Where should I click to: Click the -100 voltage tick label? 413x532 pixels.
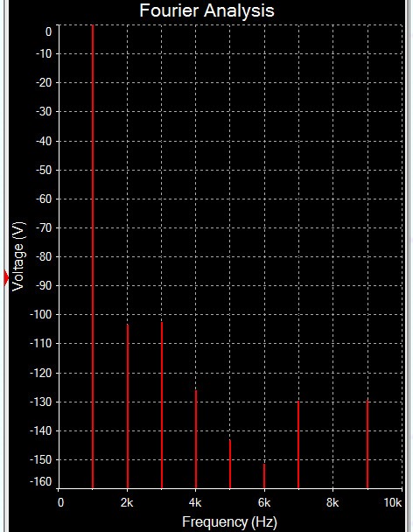coord(40,314)
